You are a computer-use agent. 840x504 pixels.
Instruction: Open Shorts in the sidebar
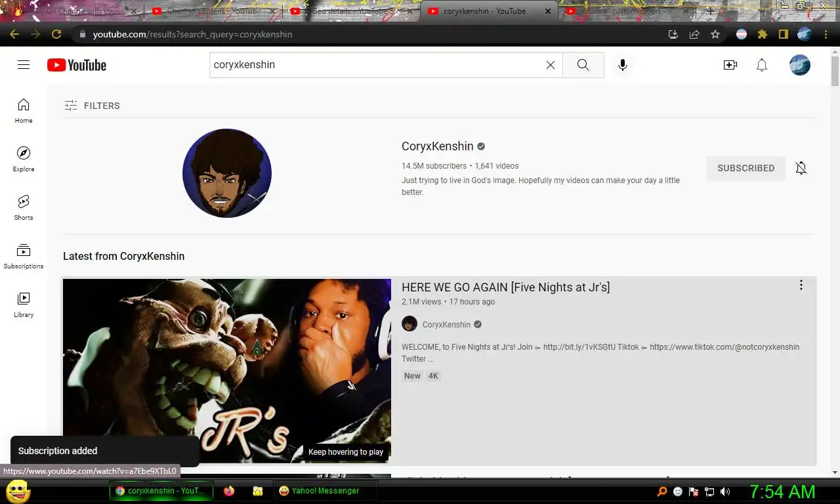pyautogui.click(x=24, y=208)
